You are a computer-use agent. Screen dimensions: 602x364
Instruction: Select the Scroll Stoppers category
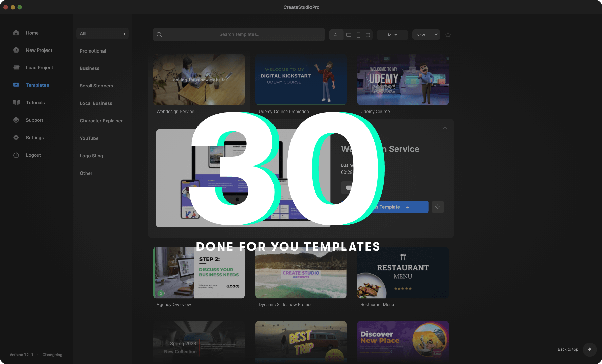[x=96, y=86]
